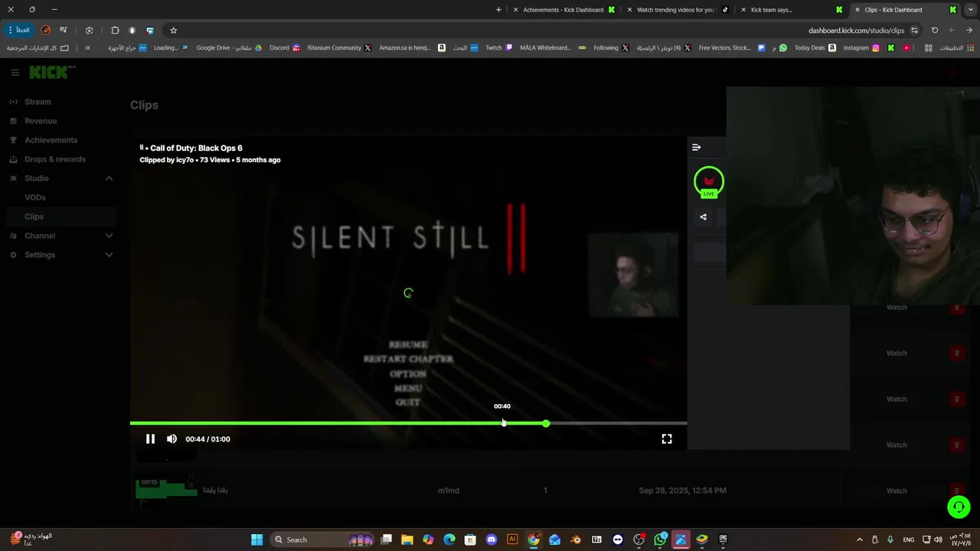
Task: Expand the bookmarks overflow chevron
Action: point(87,47)
